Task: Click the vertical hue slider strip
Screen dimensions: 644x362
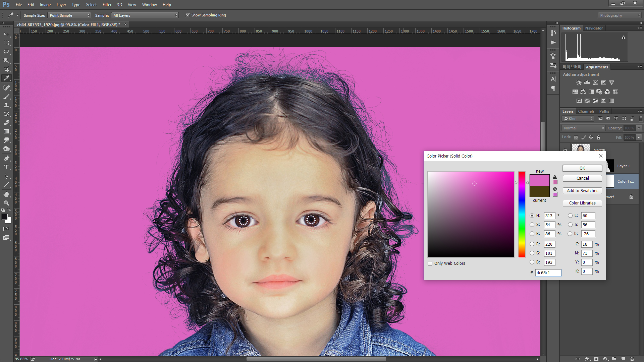Action: (522, 215)
